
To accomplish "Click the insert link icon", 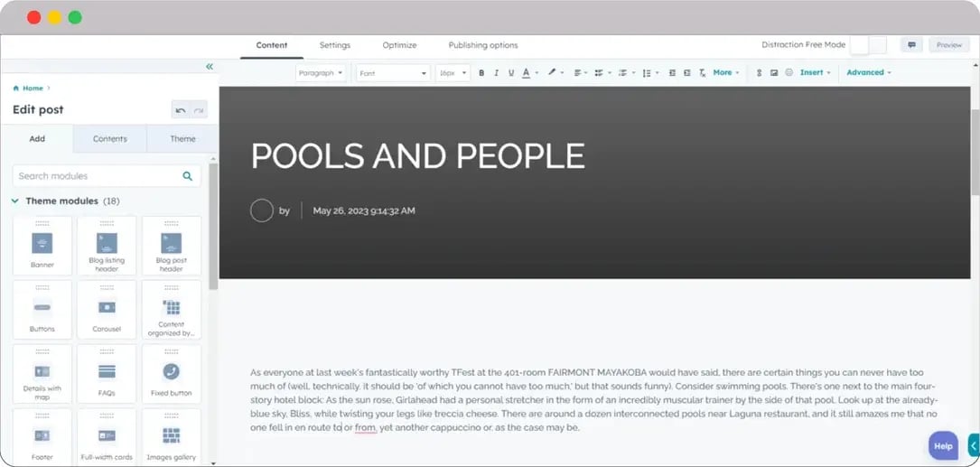I will point(759,72).
